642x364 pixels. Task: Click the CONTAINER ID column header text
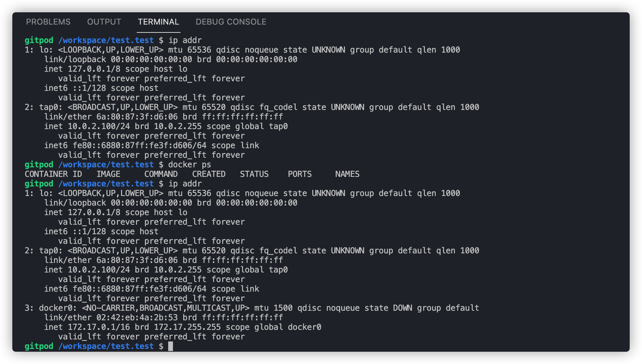[53, 174]
